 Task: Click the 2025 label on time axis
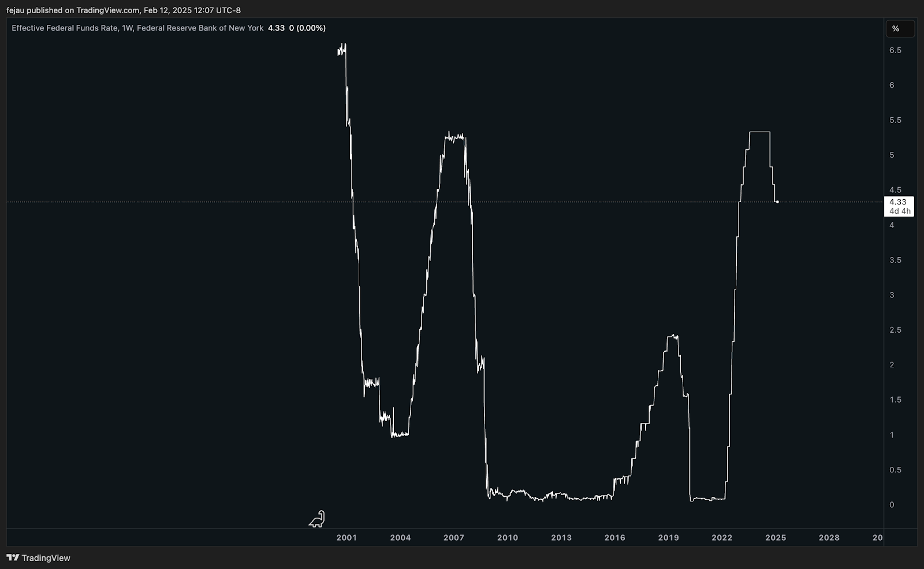click(x=776, y=537)
